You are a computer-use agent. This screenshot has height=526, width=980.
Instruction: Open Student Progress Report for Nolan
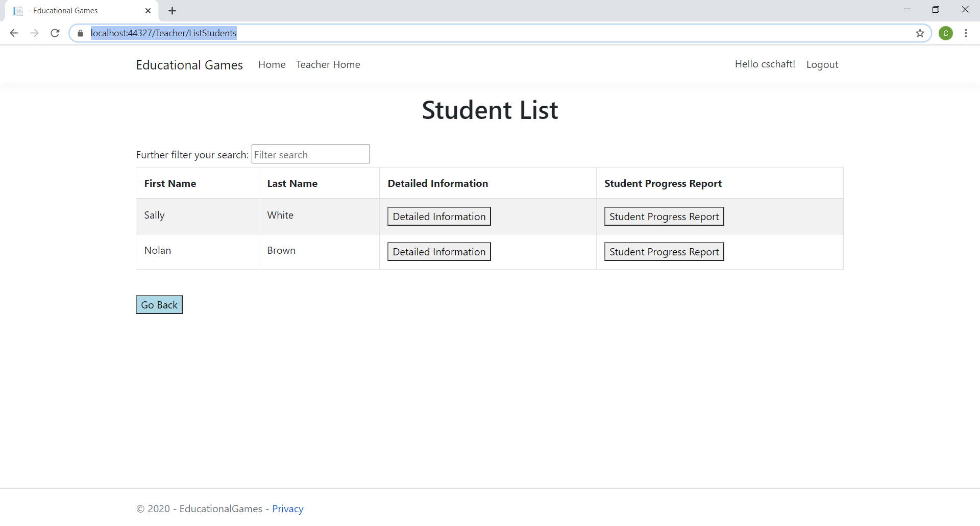click(664, 252)
